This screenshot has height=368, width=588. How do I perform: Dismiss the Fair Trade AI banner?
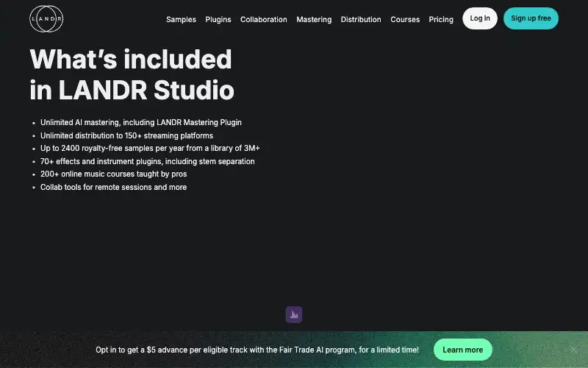(574, 350)
